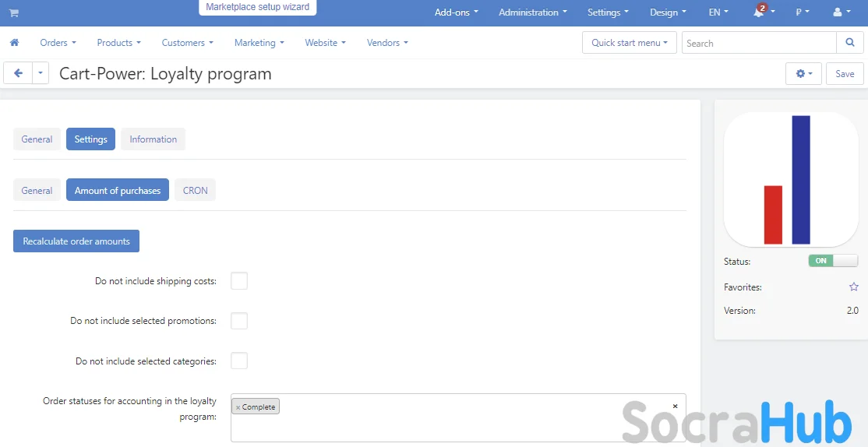Switch to the top General tab

(37, 139)
